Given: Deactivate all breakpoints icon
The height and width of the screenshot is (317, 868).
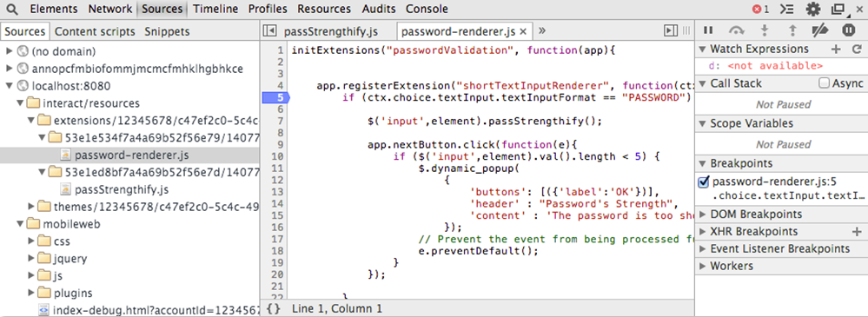Looking at the screenshot, I should pyautogui.click(x=820, y=30).
